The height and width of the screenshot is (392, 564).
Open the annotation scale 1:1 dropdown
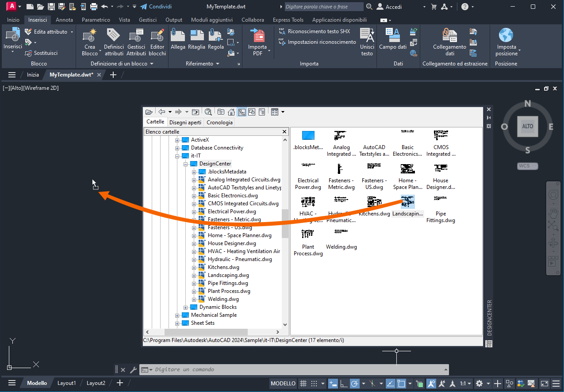[464, 383]
